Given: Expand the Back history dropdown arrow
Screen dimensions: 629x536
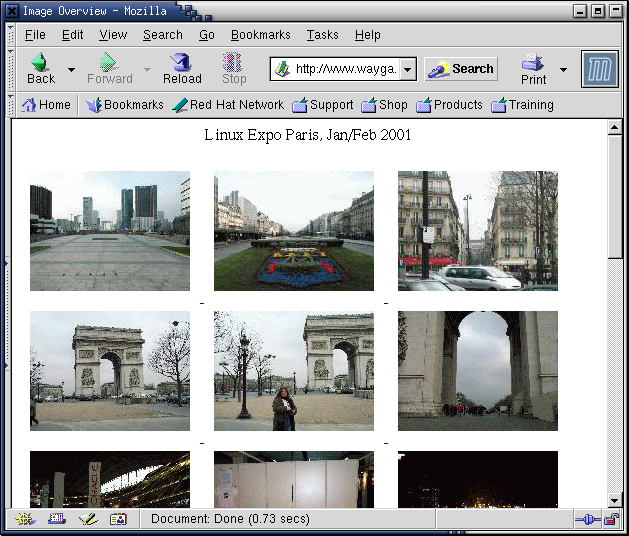Looking at the screenshot, I should 71,69.
